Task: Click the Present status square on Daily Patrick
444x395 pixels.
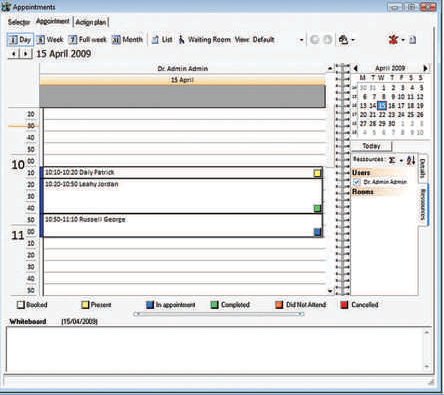Action: (317, 173)
